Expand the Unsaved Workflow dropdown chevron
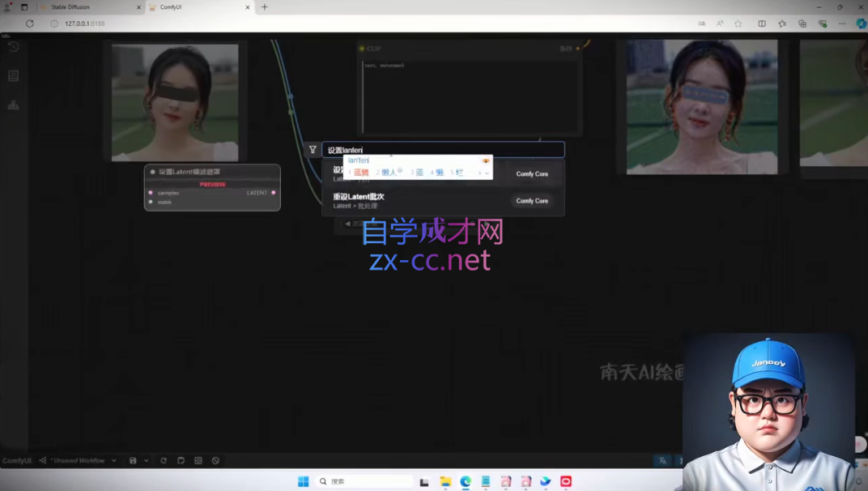This screenshot has height=491, width=868. [114, 460]
